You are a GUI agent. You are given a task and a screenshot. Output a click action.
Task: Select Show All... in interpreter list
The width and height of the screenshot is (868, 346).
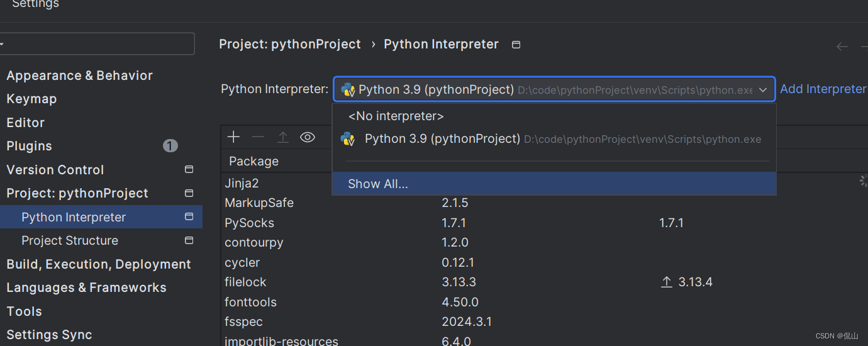coord(378,184)
